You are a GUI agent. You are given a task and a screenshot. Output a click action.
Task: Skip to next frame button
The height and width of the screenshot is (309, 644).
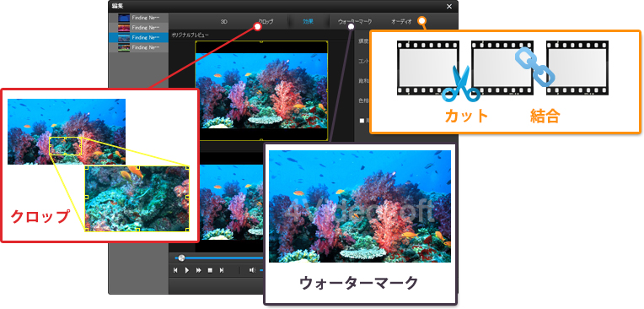pyautogui.click(x=222, y=270)
